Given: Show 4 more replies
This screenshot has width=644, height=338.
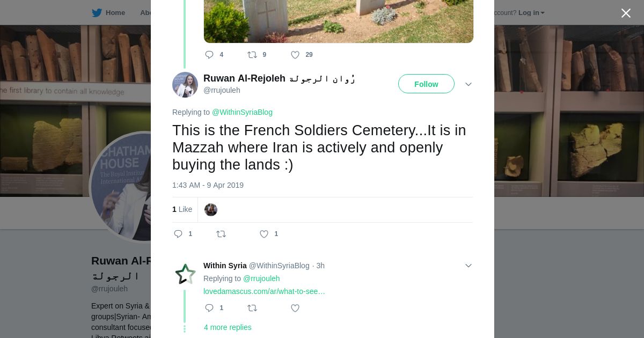Looking at the screenshot, I should [228, 327].
